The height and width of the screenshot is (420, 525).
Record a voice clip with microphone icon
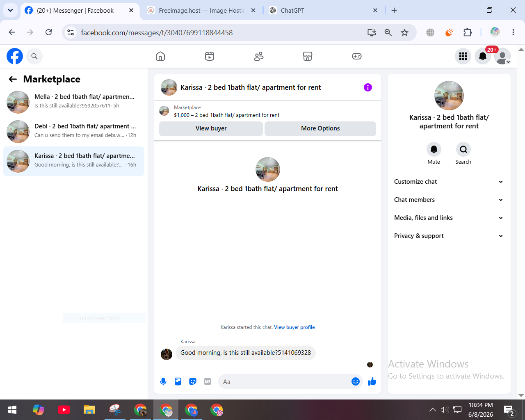click(163, 381)
